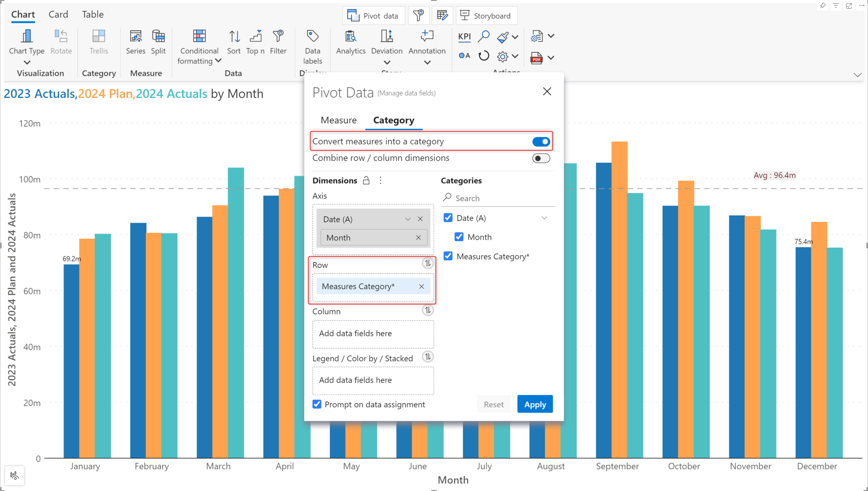Select the Chart tab

[23, 15]
